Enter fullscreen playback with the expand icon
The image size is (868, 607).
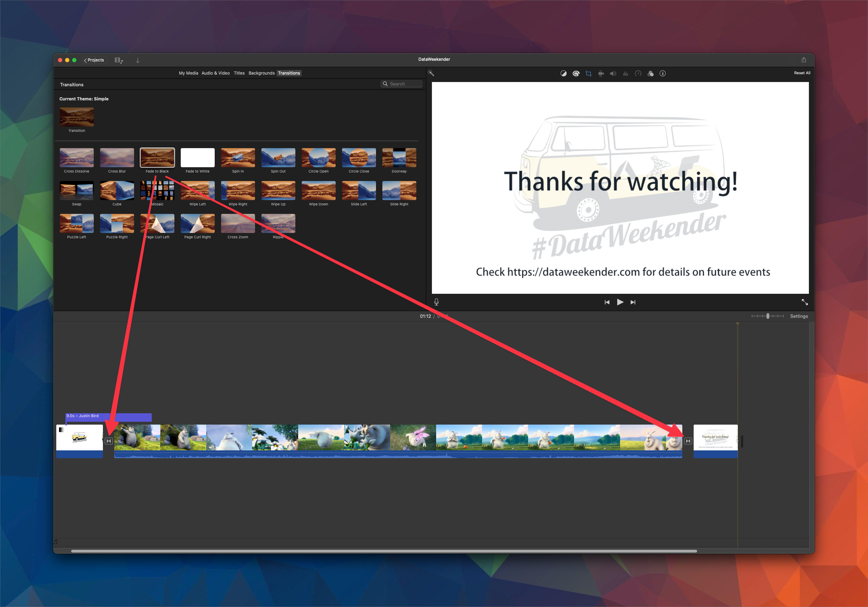804,302
